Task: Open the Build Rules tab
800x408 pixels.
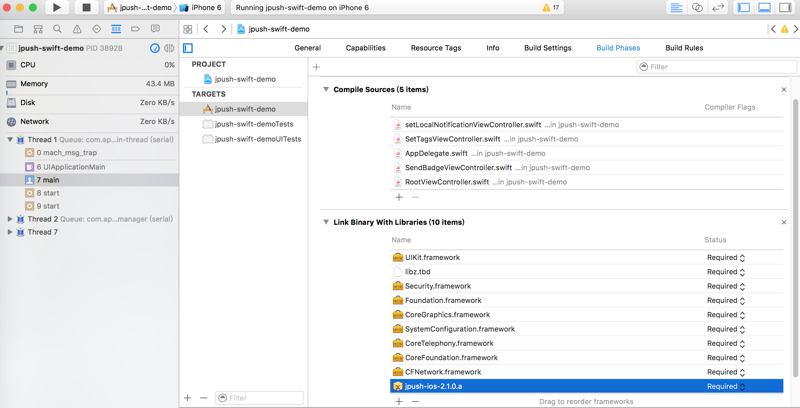Action: [x=684, y=48]
